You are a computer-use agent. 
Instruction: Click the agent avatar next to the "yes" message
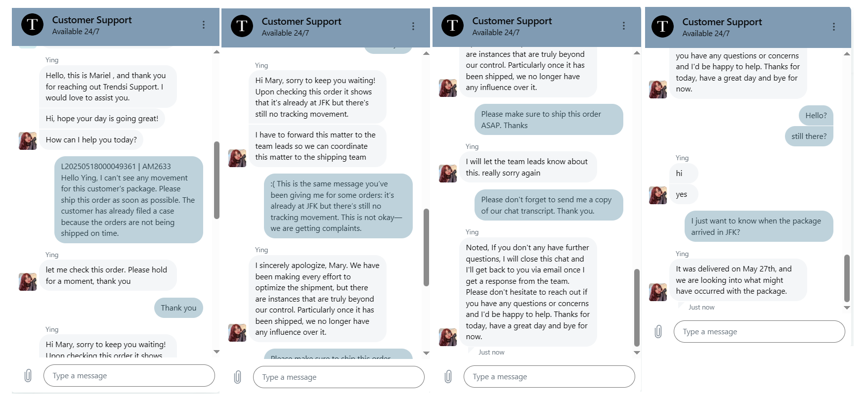coord(657,195)
